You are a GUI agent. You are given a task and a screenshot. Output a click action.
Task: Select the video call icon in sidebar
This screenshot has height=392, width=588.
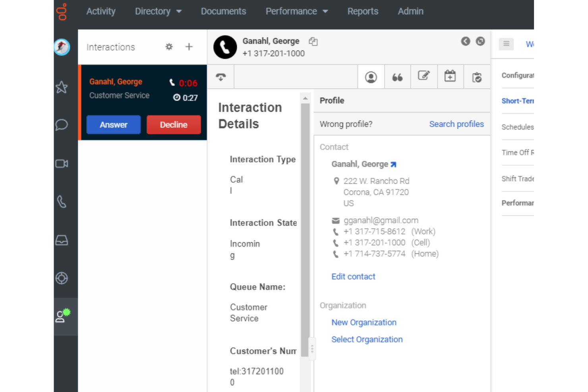[x=62, y=163]
